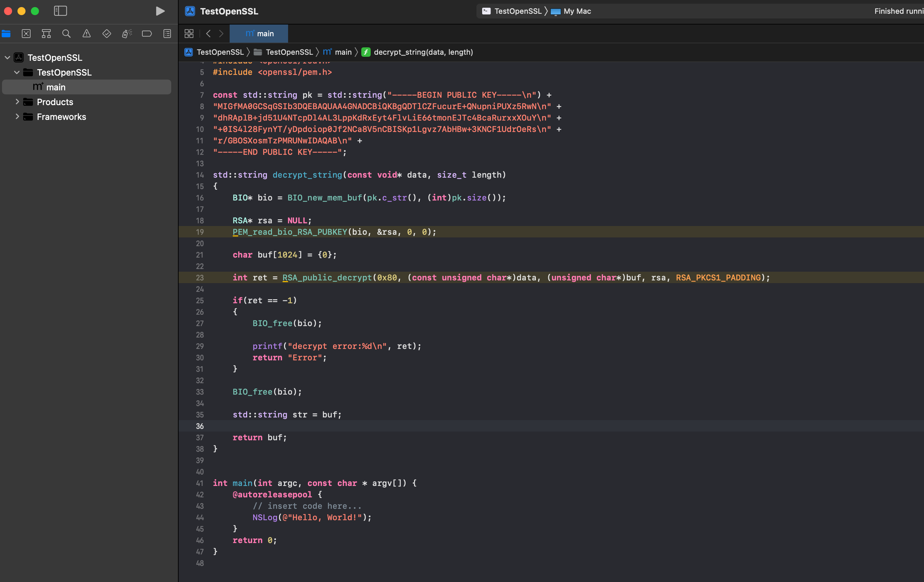The image size is (924, 582).
Task: Click PEM_read_bio_RSA_PUBKEY function call
Action: click(x=290, y=232)
